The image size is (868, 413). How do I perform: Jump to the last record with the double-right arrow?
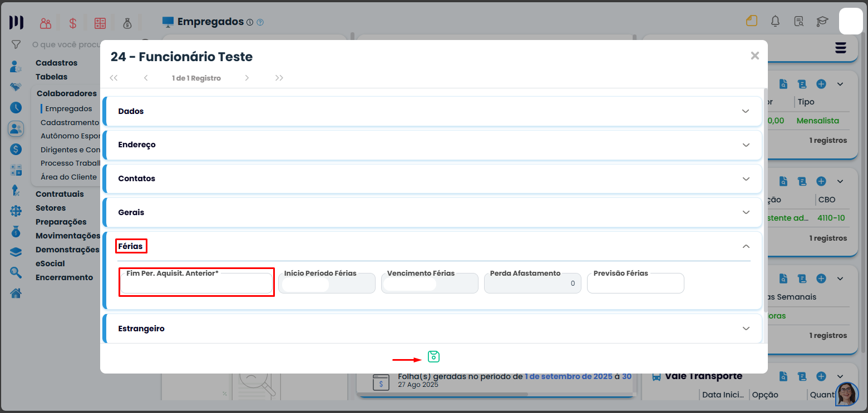pyautogui.click(x=279, y=78)
